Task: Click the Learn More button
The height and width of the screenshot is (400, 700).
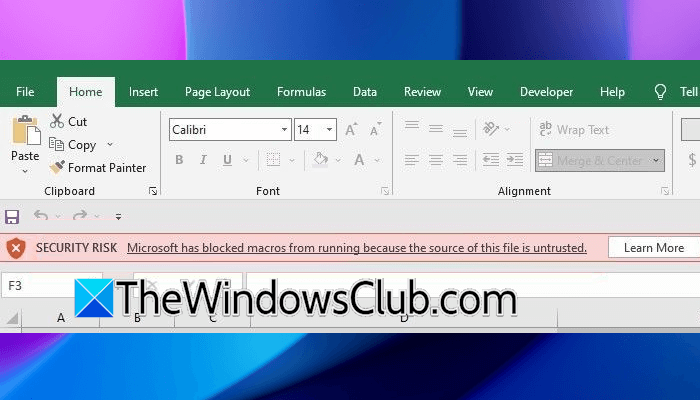Action: coord(654,247)
